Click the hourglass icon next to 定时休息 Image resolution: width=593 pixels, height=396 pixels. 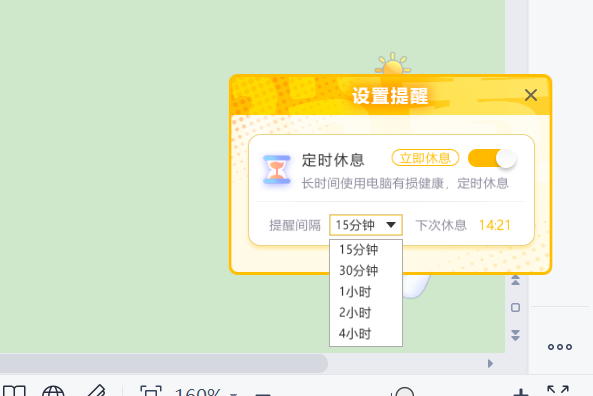(277, 169)
